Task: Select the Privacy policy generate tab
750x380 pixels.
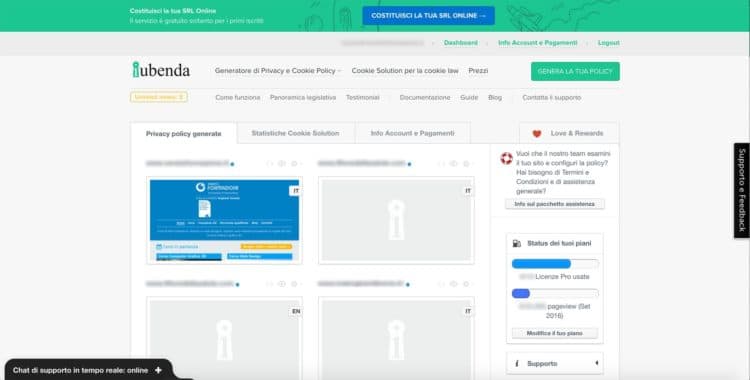Action: click(184, 134)
